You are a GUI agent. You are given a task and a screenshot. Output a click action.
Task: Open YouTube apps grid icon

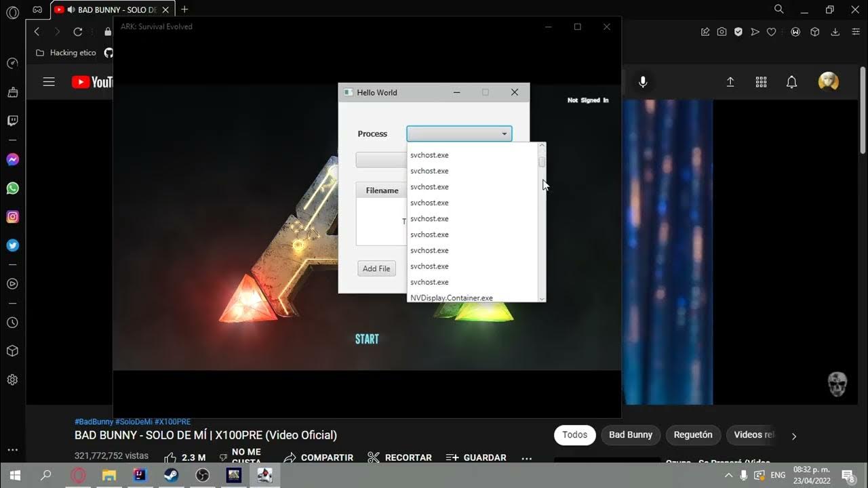761,82
